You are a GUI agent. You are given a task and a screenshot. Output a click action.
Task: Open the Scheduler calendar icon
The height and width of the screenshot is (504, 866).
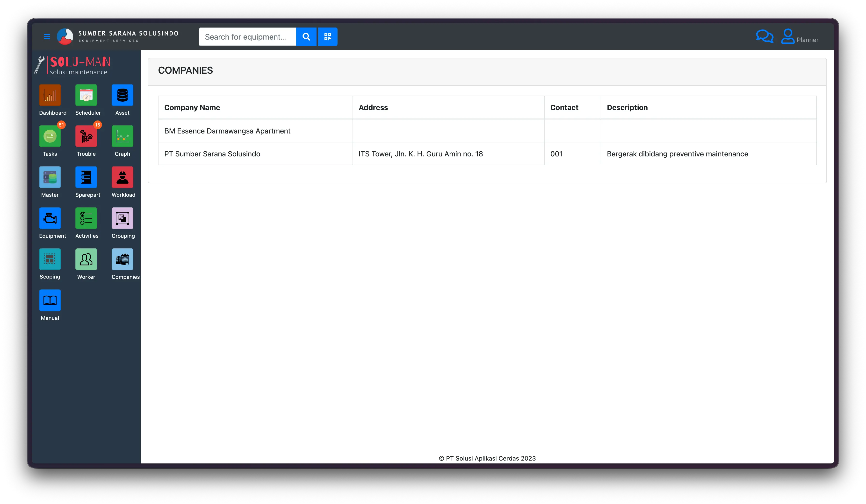(x=86, y=95)
